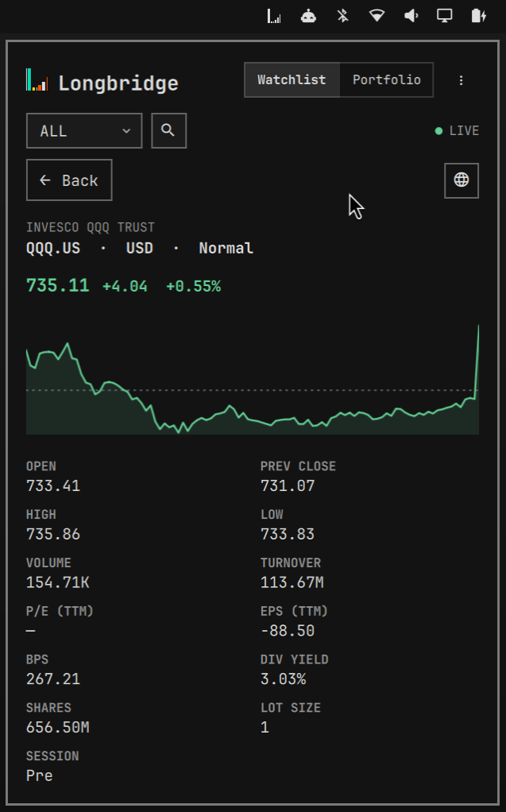
Task: Click the last price 735.11
Action: pos(57,285)
